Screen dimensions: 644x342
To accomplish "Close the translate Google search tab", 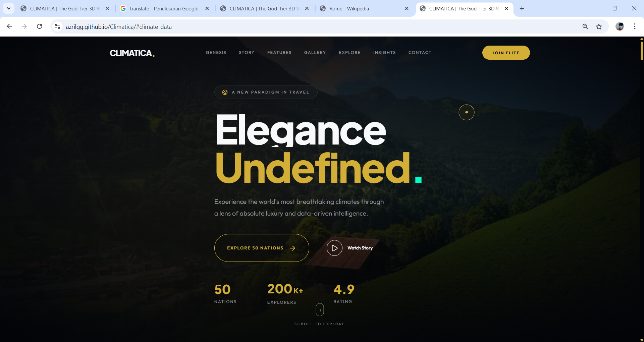I will [x=207, y=8].
